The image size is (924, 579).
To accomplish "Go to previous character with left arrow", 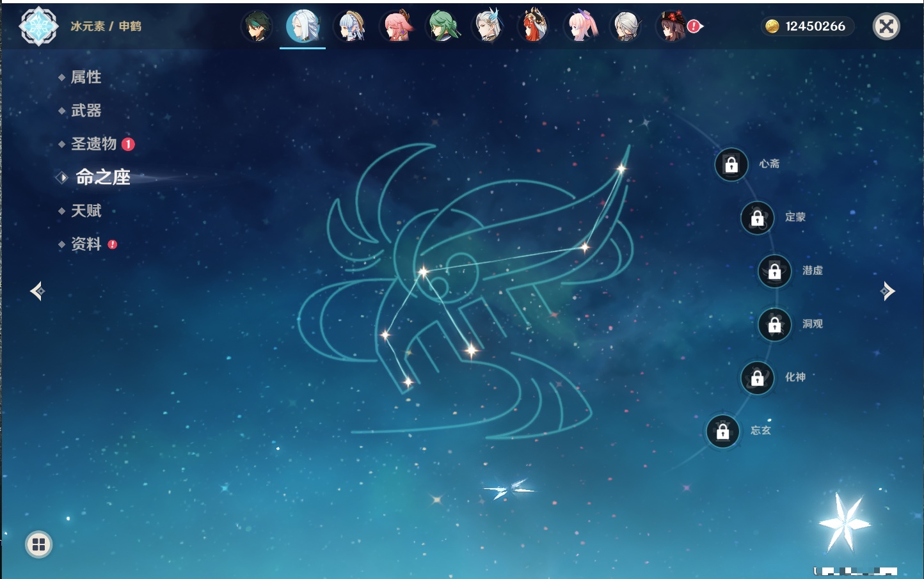I will click(x=37, y=291).
